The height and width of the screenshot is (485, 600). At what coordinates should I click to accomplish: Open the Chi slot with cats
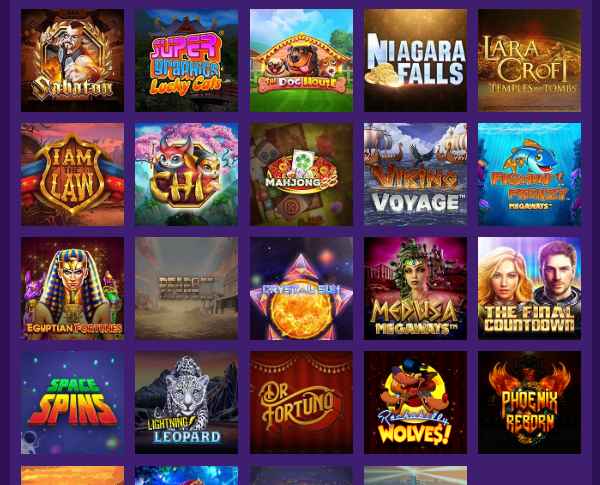pos(186,174)
